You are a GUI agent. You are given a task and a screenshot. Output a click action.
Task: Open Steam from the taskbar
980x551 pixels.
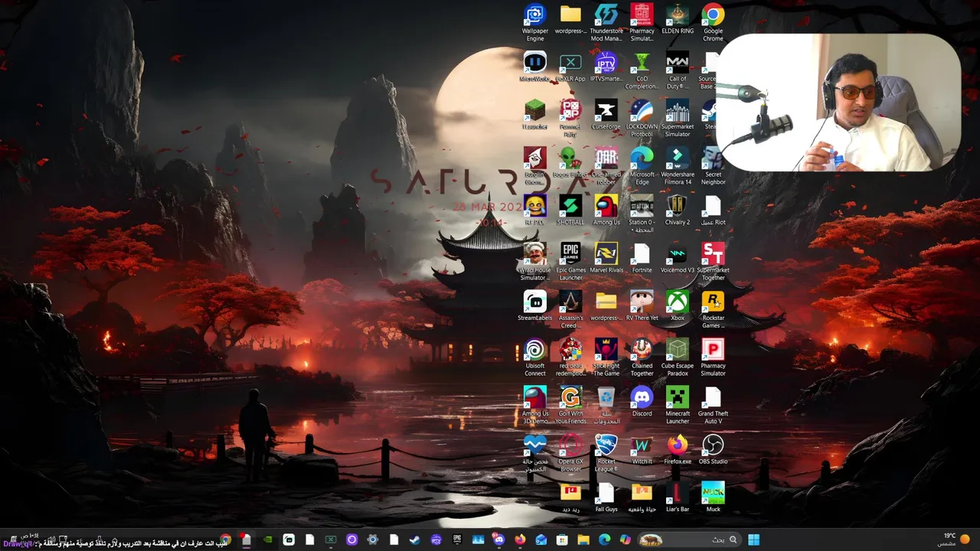(x=414, y=540)
